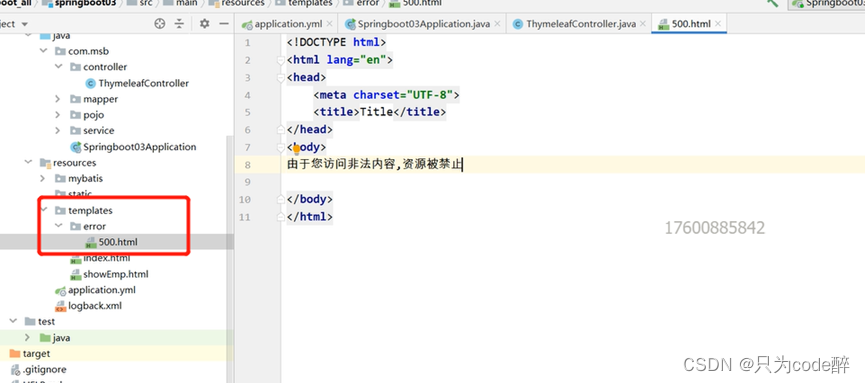The image size is (865, 383).
Task: Click the collapse all icon in project panel
Action: tap(179, 24)
